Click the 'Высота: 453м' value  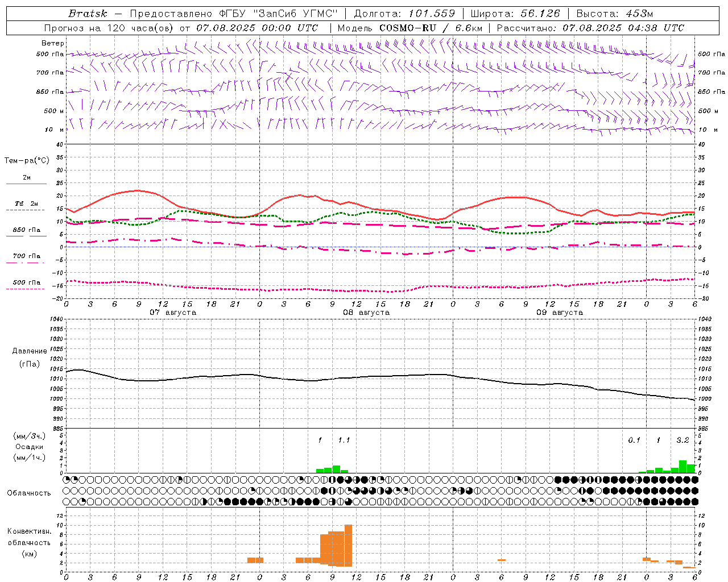click(x=615, y=14)
